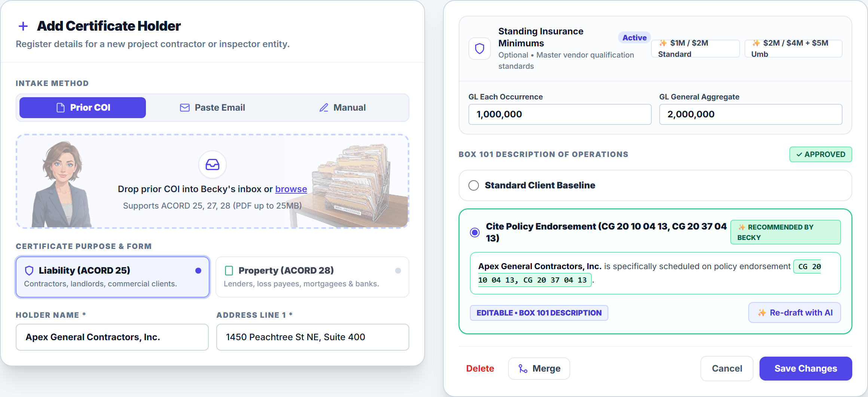Select Standard Client Baseline radio option
This screenshot has width=868, height=397.
pos(474,185)
